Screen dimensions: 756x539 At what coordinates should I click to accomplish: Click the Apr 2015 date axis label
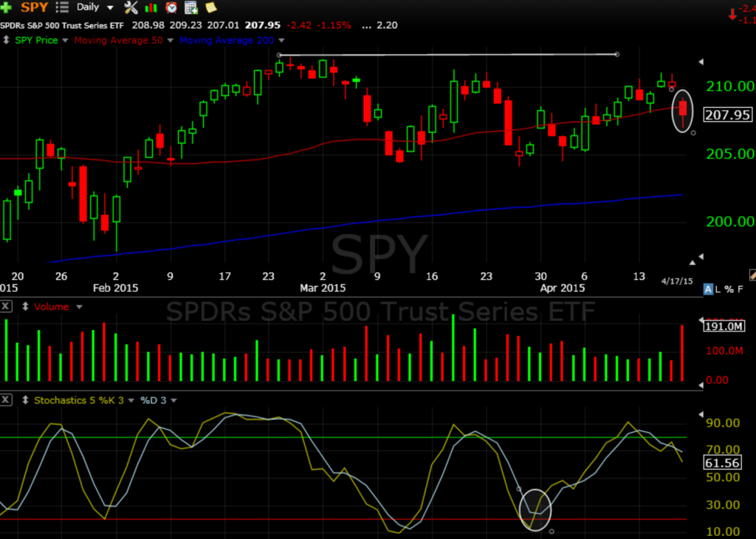(562, 288)
